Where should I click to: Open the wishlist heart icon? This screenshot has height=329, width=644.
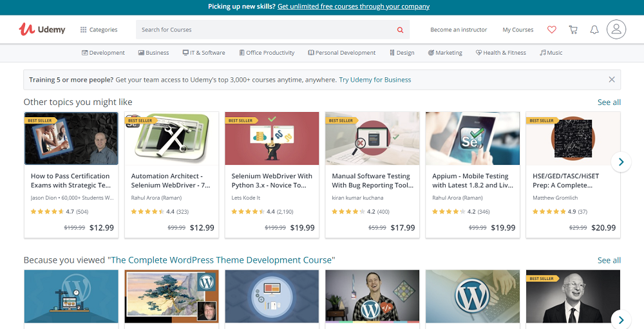tap(551, 30)
